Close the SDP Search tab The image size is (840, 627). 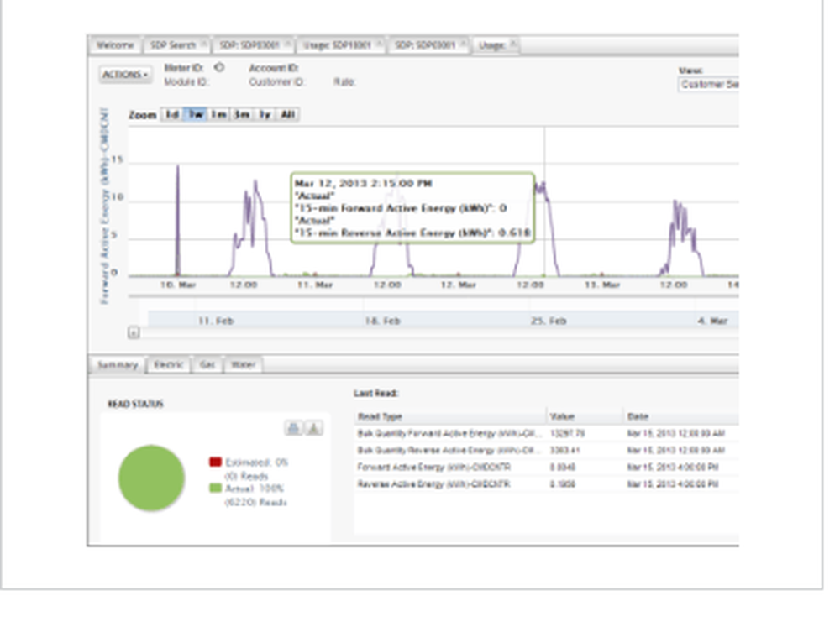(203, 44)
